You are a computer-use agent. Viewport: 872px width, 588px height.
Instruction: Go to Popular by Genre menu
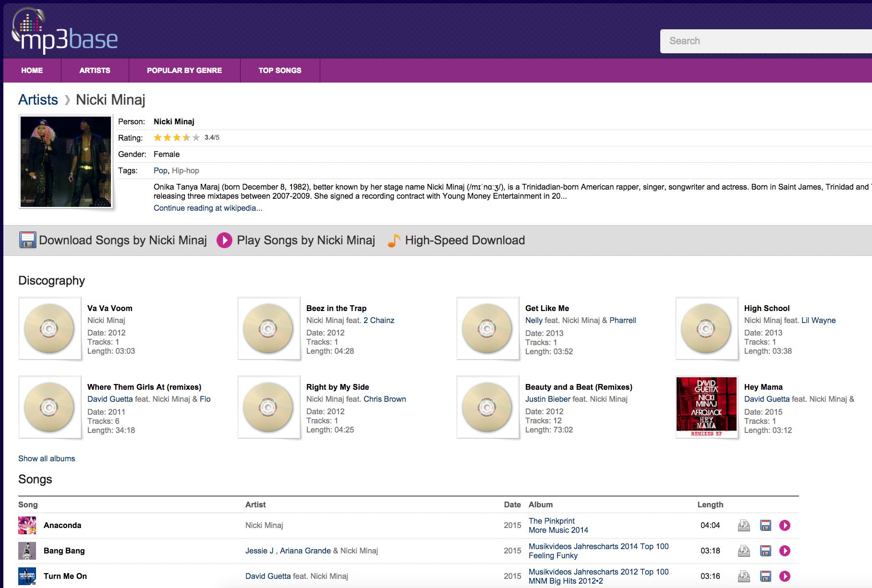point(184,71)
